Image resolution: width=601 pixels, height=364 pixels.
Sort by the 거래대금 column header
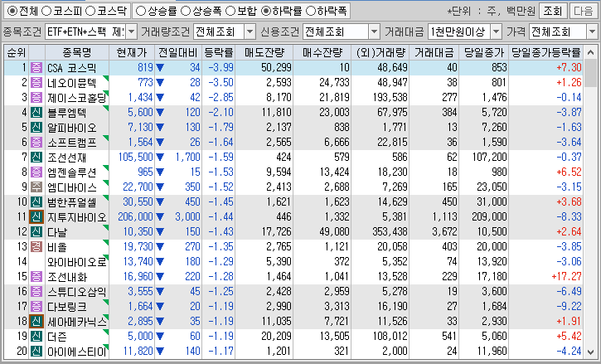434,52
